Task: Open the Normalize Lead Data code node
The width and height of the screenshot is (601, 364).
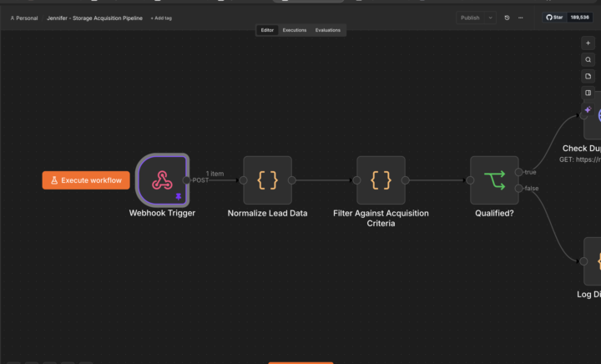Action: (x=268, y=180)
